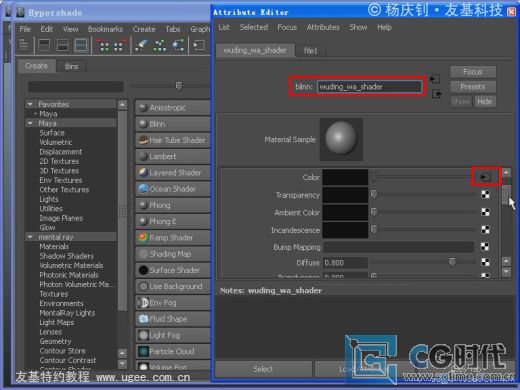The height and width of the screenshot is (390, 520).
Task: Create a Ramp Shader
Action: (x=173, y=238)
